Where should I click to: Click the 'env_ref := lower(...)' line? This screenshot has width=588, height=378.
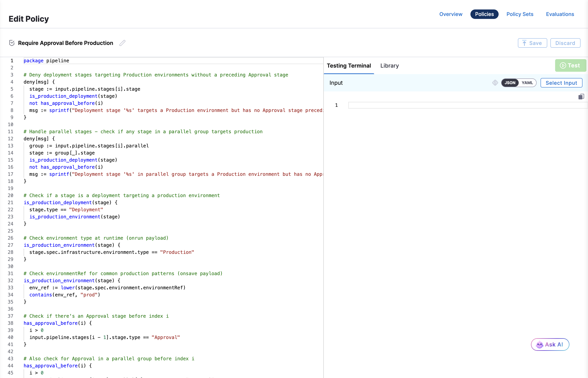point(107,288)
